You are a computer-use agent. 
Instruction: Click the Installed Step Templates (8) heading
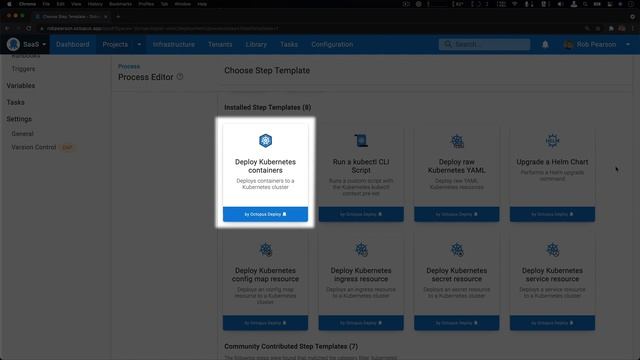pyautogui.click(x=267, y=107)
